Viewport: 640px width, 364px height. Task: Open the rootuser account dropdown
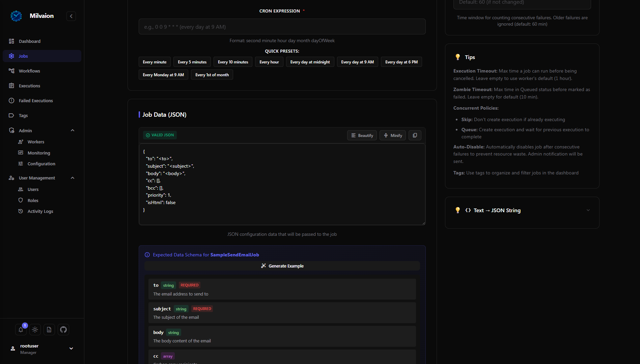(x=71, y=348)
